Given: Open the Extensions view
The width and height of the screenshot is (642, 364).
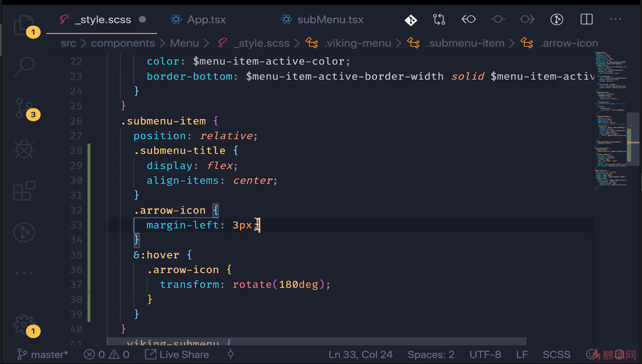Looking at the screenshot, I should [24, 191].
